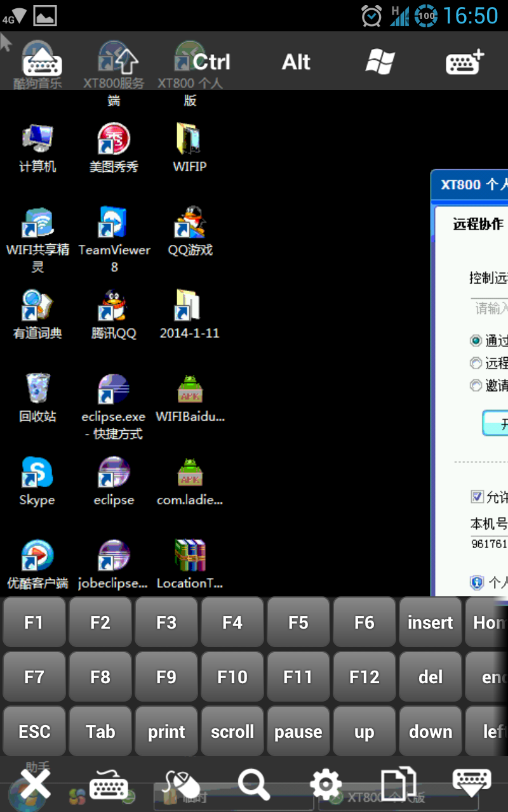Viewport: 508px width, 812px height.
Task: Switch mouse mode with mouse icon
Action: coord(182,784)
